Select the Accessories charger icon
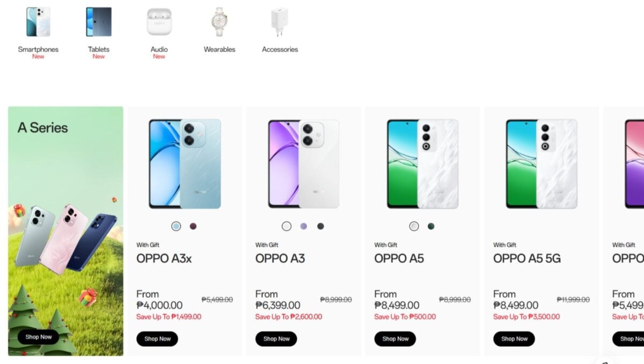This screenshot has width=644, height=364. pyautogui.click(x=280, y=21)
